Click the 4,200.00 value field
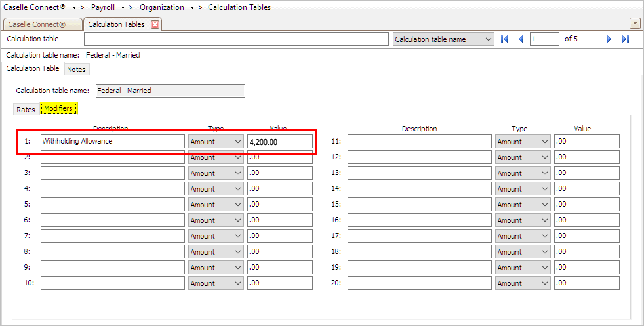The height and width of the screenshot is (326, 644). [x=279, y=142]
